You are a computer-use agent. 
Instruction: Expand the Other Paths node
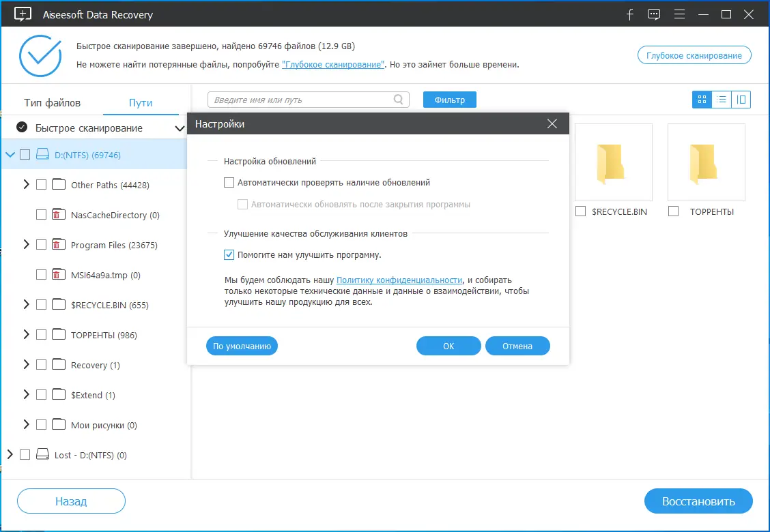tap(27, 185)
